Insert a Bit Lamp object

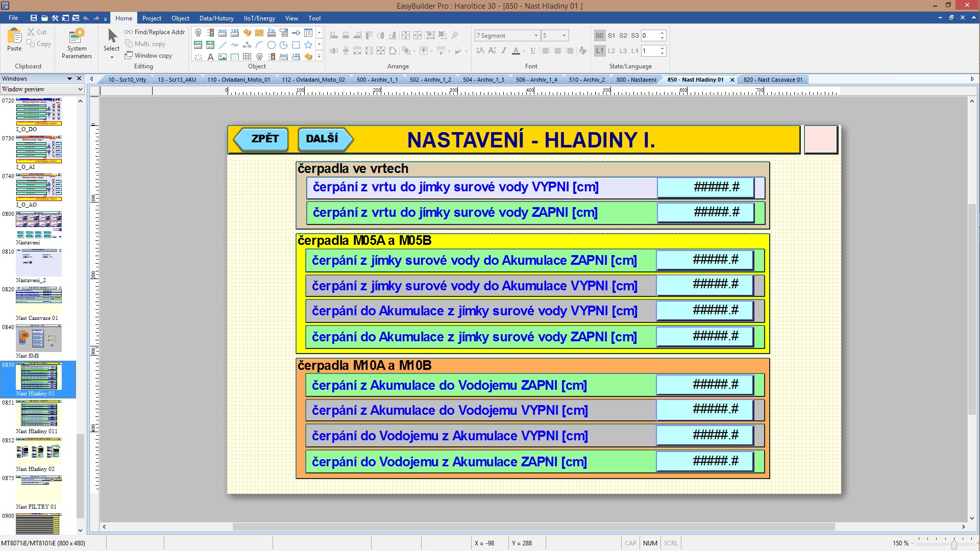pos(199,33)
